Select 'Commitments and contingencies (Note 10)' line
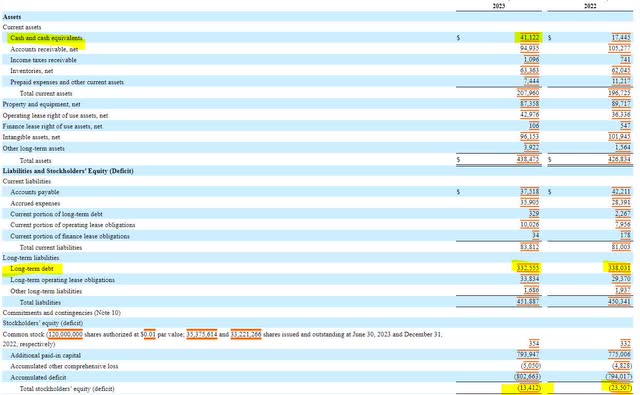The width and height of the screenshot is (640, 395). [62, 313]
